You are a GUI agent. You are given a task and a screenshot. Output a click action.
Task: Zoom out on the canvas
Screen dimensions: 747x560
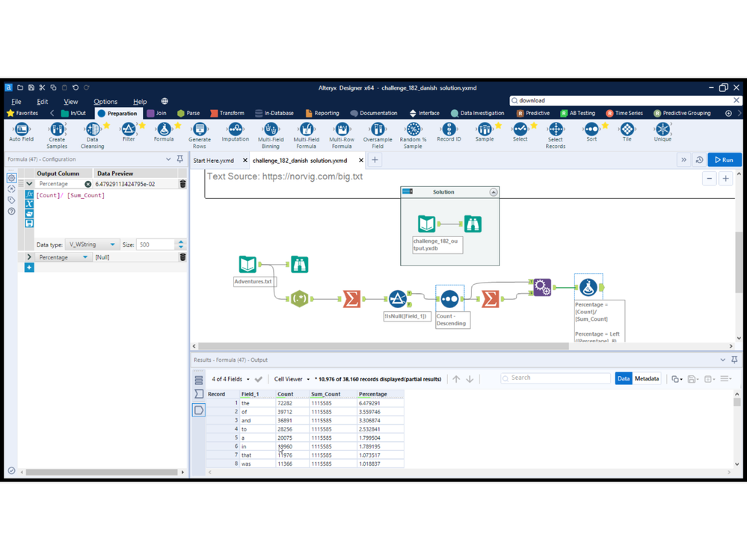(710, 179)
